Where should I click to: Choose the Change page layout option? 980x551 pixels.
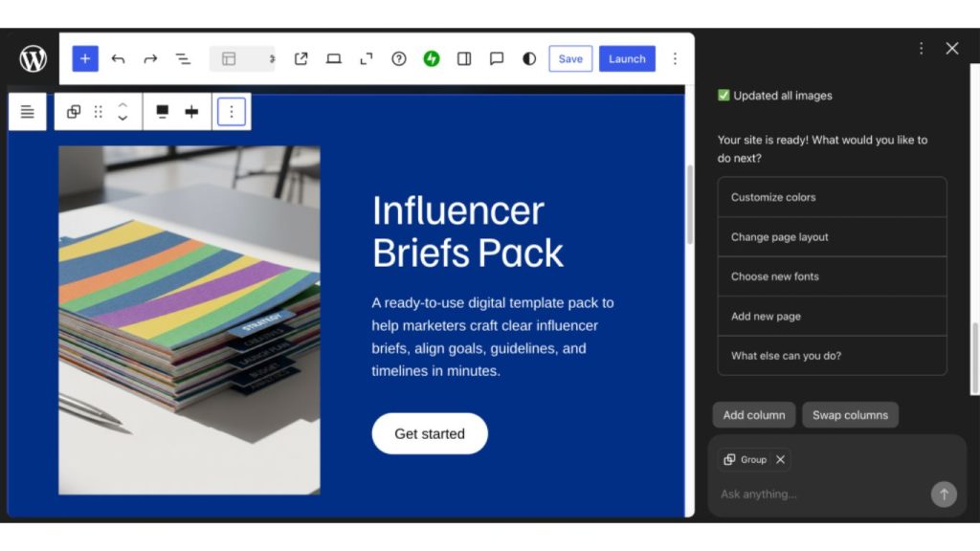point(832,237)
